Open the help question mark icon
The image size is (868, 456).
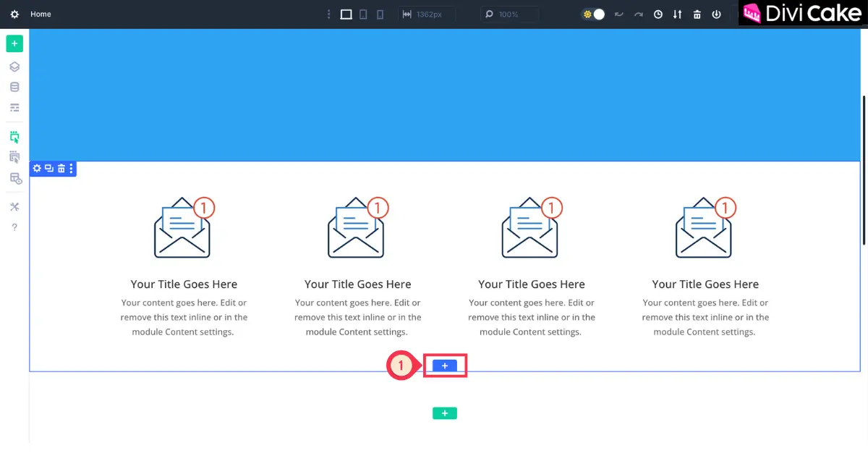(14, 227)
